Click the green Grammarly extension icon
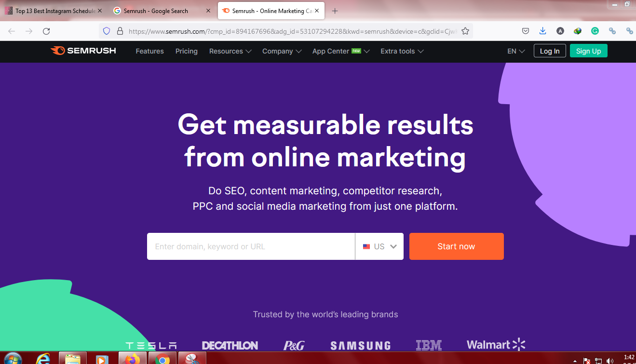The image size is (636, 364). click(595, 31)
